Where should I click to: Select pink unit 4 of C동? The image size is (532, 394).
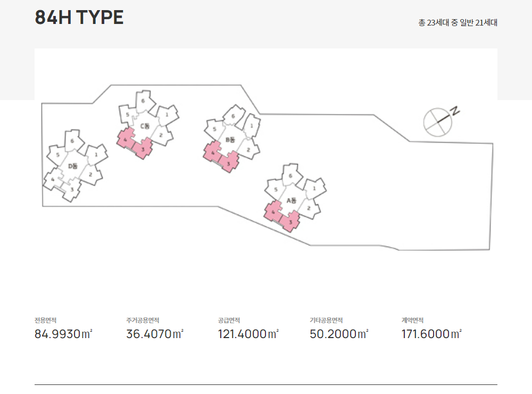point(126,138)
